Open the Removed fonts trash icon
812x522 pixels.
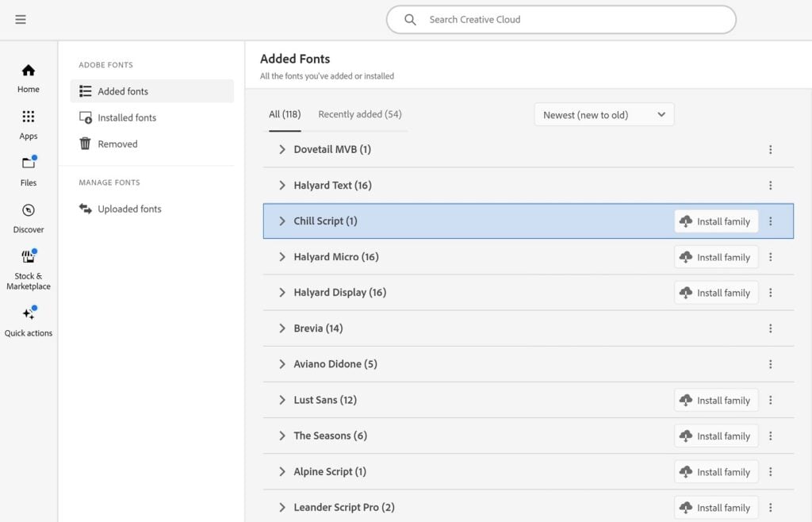tap(84, 144)
